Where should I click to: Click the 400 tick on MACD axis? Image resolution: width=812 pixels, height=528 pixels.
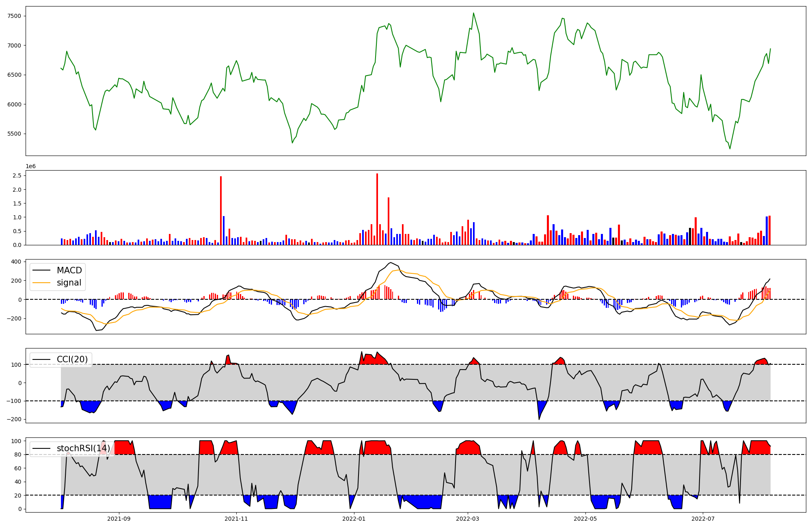click(16, 262)
